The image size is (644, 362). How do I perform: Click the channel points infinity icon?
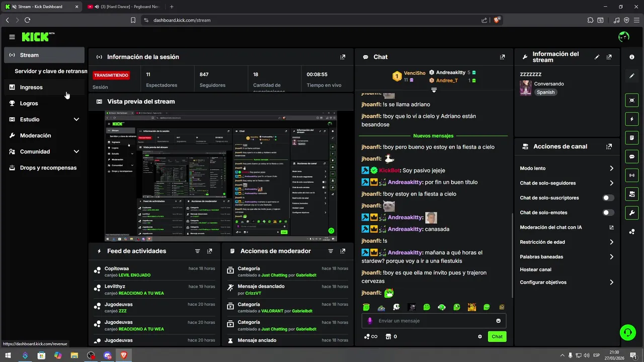click(x=370, y=337)
